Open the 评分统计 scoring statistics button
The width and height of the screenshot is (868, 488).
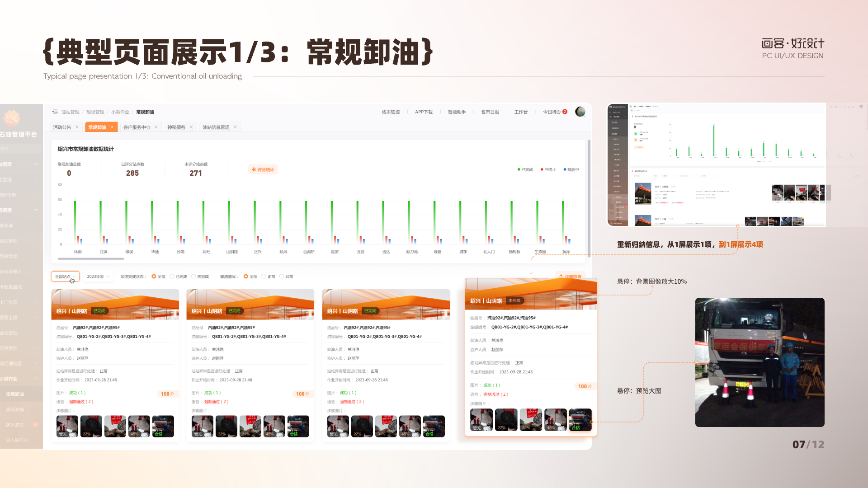click(x=263, y=169)
